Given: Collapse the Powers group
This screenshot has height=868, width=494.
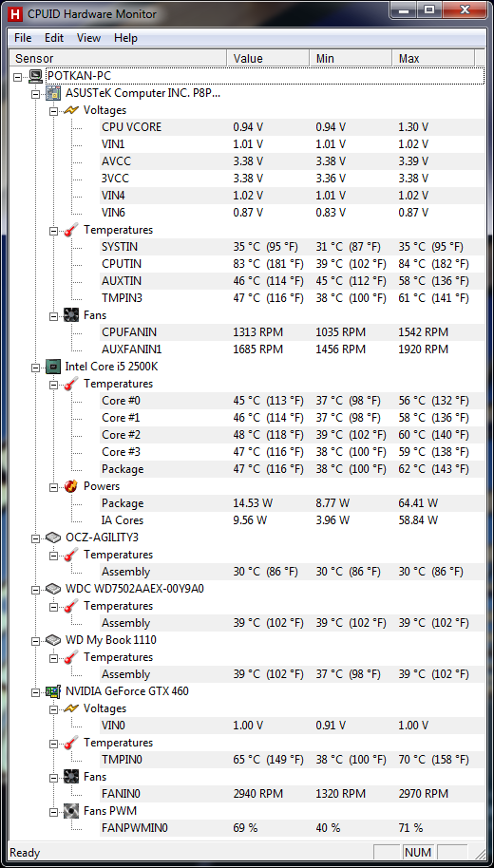Looking at the screenshot, I should [x=54, y=486].
